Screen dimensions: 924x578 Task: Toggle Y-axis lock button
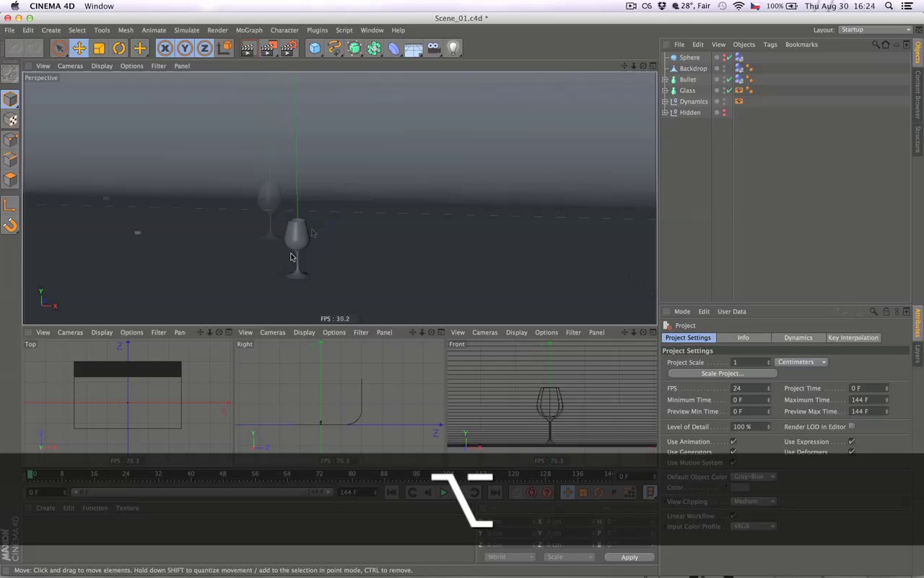[185, 48]
